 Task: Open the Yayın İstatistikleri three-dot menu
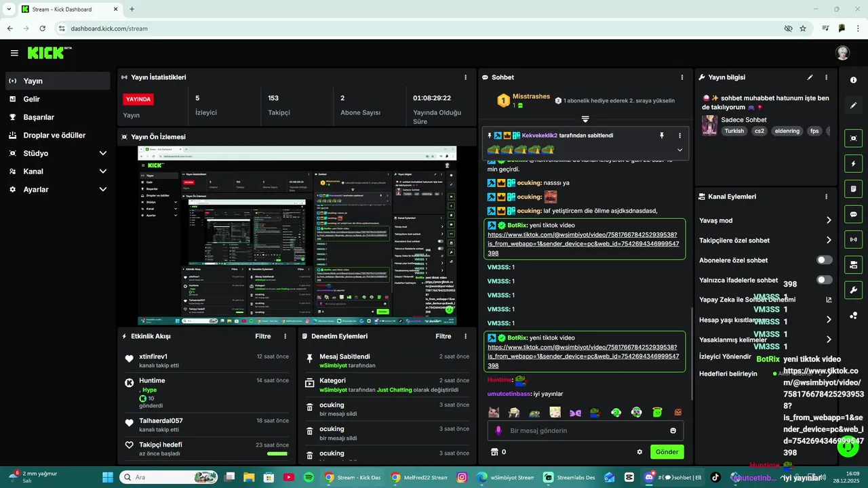(x=465, y=77)
